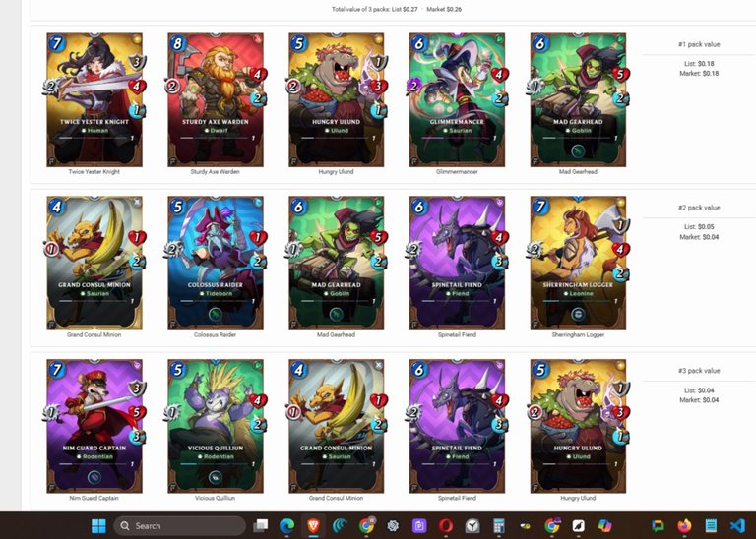Open the Sherringham Logger card
This screenshot has width=756, height=539.
(578, 263)
